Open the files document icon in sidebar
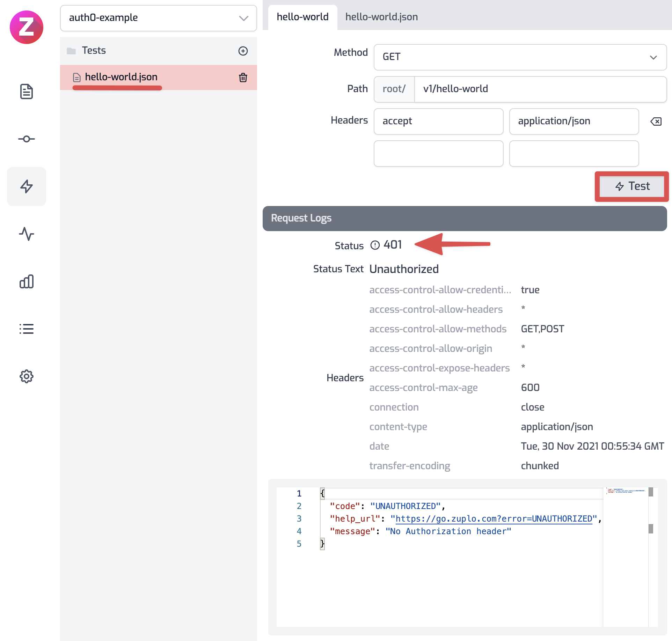The image size is (672, 641). click(27, 91)
